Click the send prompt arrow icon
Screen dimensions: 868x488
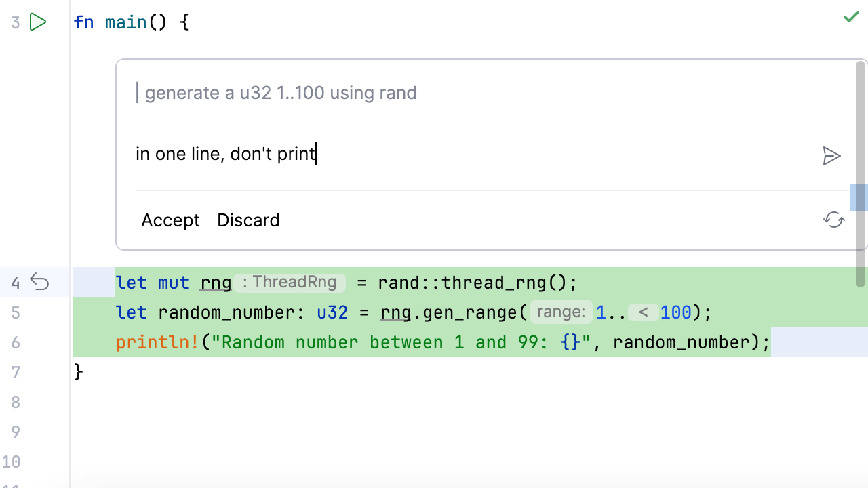(831, 156)
